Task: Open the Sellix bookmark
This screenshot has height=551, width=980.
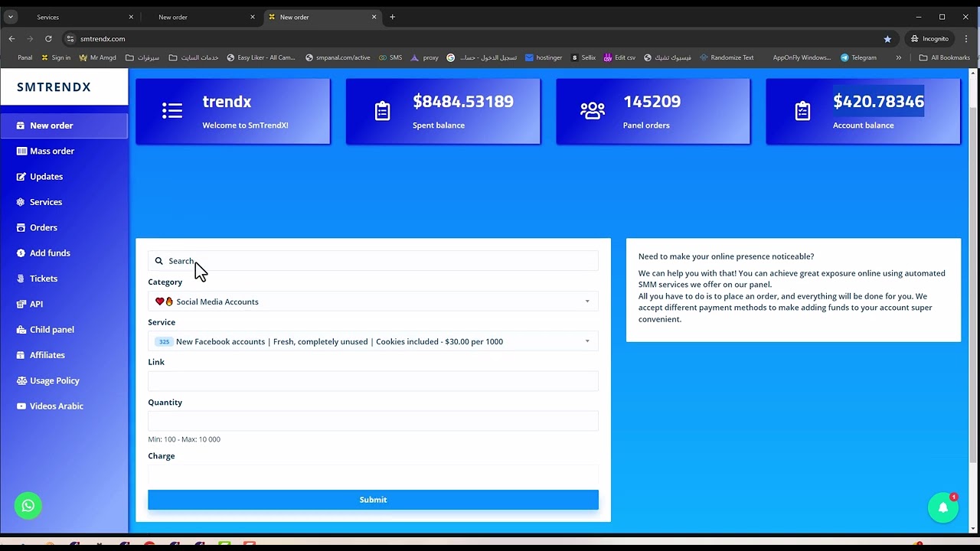Action: [583, 57]
